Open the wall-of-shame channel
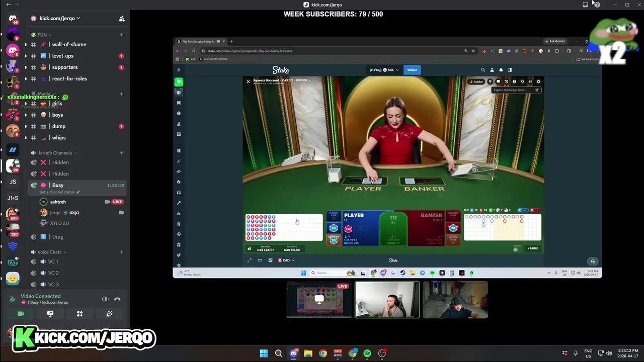This screenshot has width=644, height=362. (75, 44)
